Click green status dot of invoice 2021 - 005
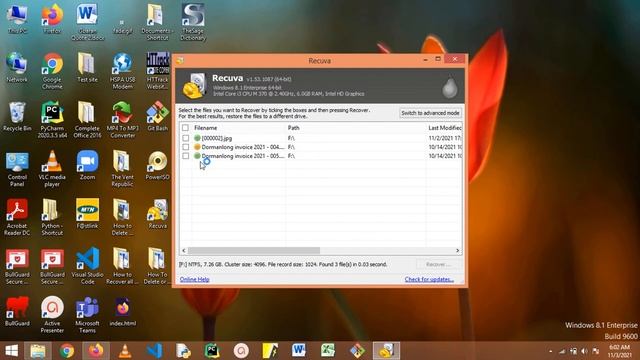 tap(197, 156)
